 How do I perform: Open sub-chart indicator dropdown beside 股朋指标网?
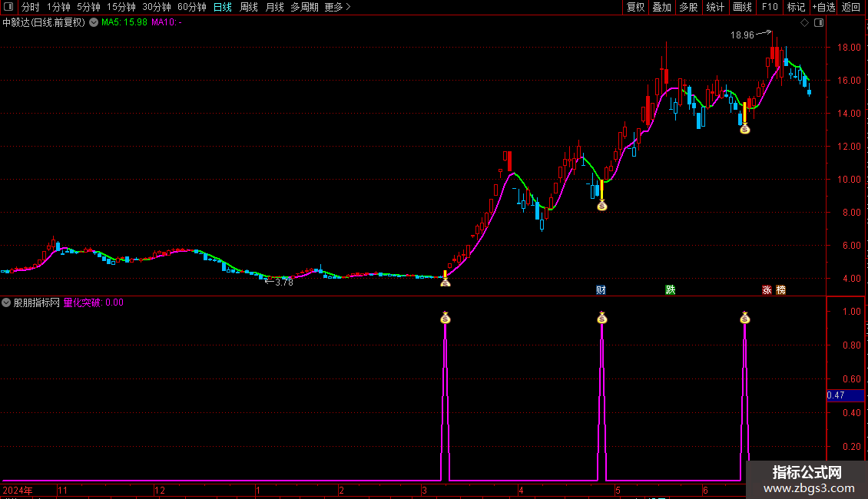click(6, 302)
